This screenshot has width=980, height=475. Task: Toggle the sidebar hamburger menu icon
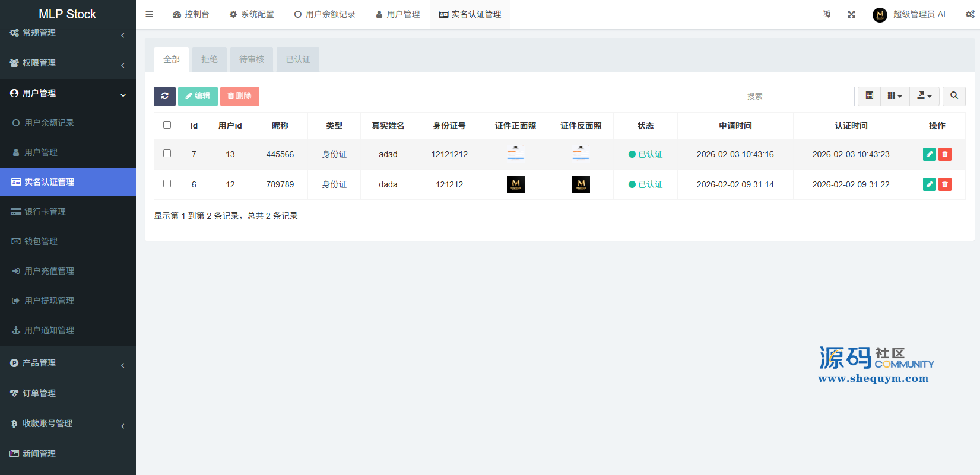click(150, 14)
